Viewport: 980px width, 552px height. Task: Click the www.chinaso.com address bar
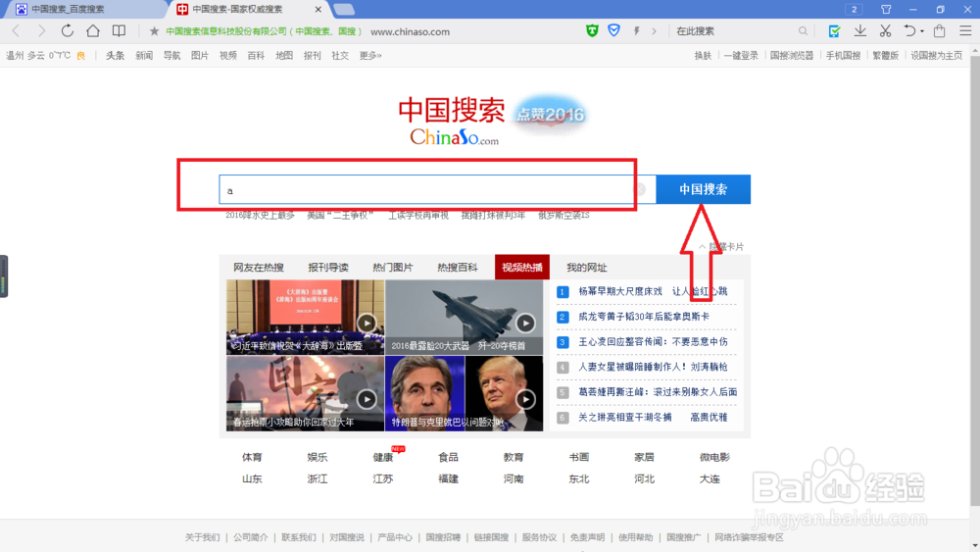410,31
